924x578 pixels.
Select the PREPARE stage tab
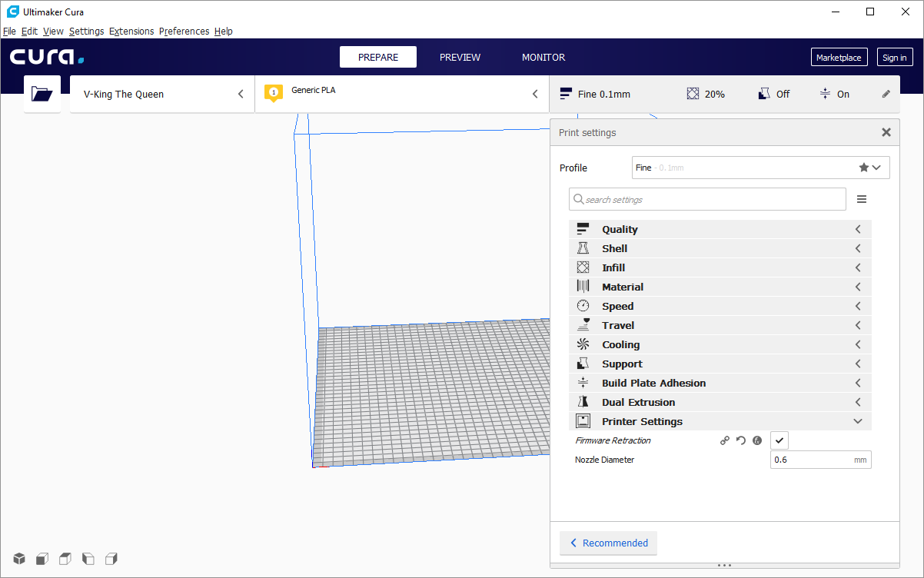pyautogui.click(x=378, y=57)
